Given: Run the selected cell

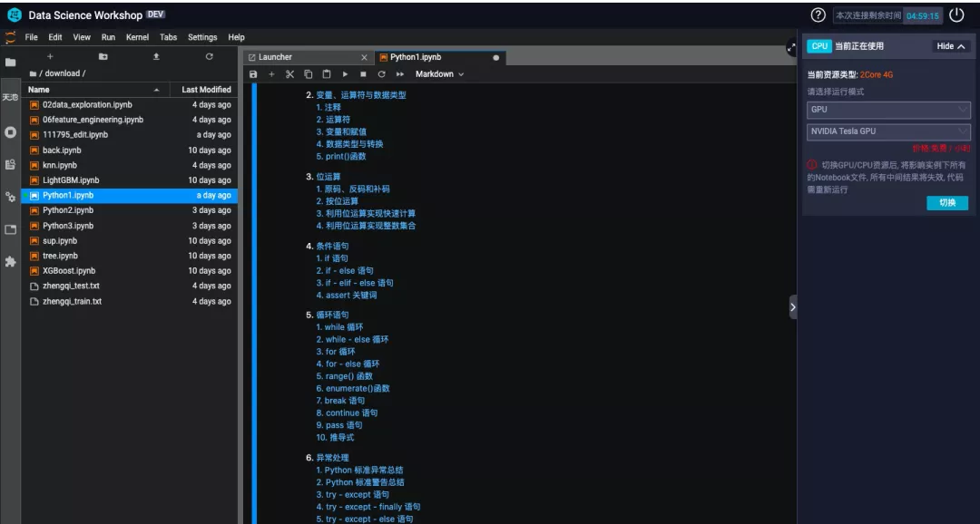Looking at the screenshot, I should coord(345,73).
